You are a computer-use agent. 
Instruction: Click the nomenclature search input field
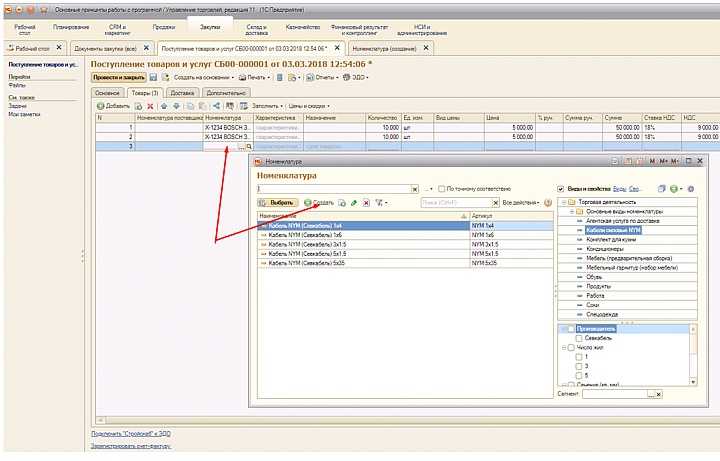tap(333, 189)
